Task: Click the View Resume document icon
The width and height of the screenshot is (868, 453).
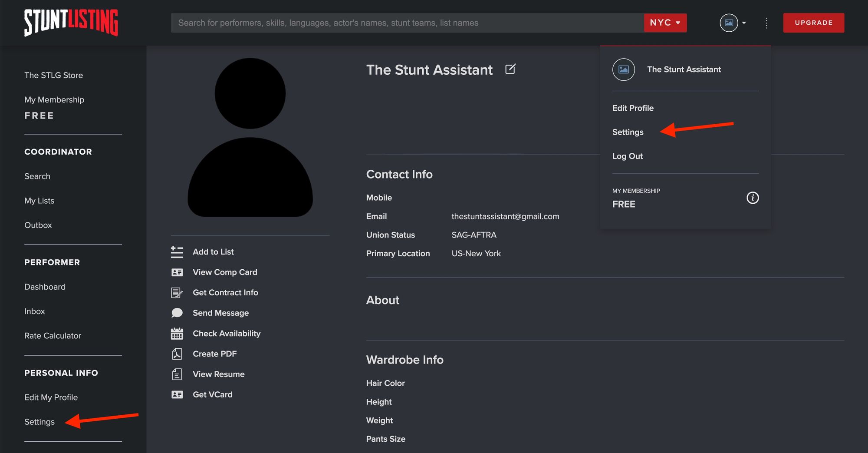Action: point(177,374)
